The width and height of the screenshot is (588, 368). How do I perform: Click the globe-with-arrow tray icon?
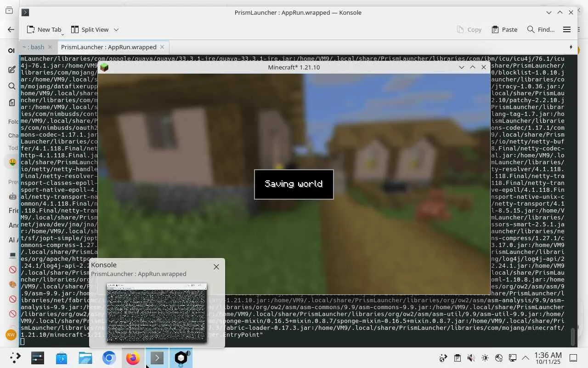(443, 358)
